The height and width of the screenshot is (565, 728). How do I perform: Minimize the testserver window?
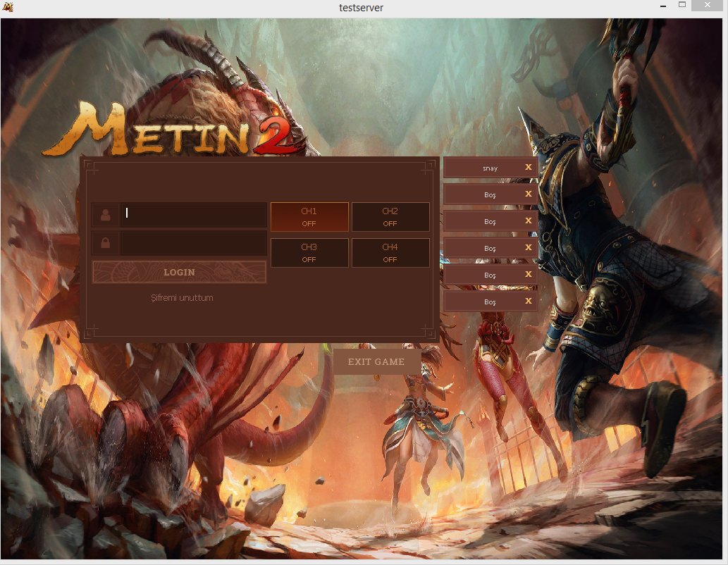pos(663,6)
